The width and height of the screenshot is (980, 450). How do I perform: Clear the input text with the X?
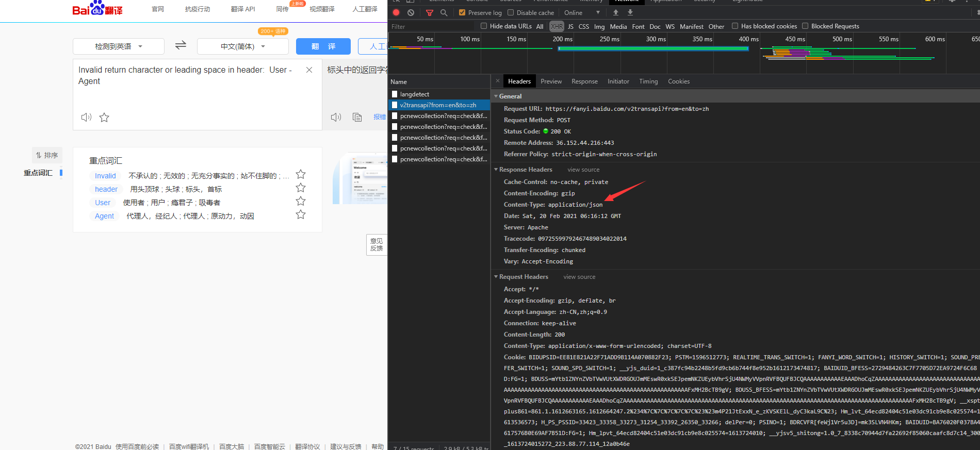pyautogui.click(x=309, y=70)
